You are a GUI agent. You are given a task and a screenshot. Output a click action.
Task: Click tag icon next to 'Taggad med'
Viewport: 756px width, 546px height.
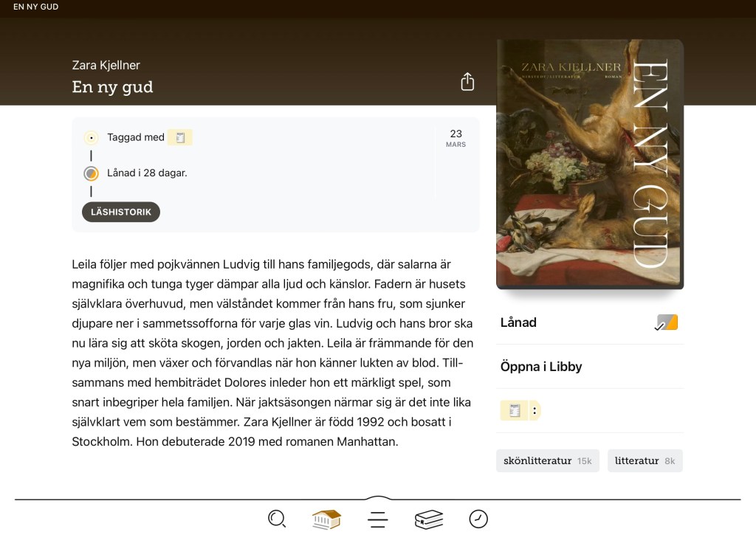180,137
